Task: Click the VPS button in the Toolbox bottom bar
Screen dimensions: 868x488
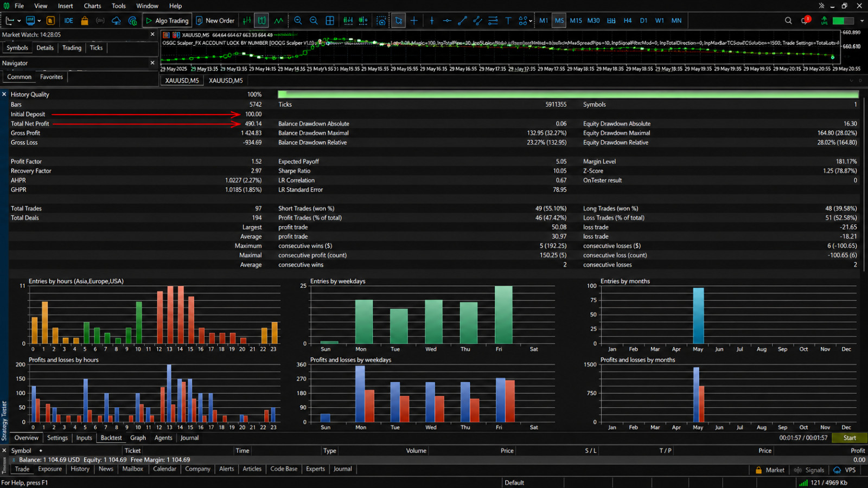Action: click(x=845, y=470)
